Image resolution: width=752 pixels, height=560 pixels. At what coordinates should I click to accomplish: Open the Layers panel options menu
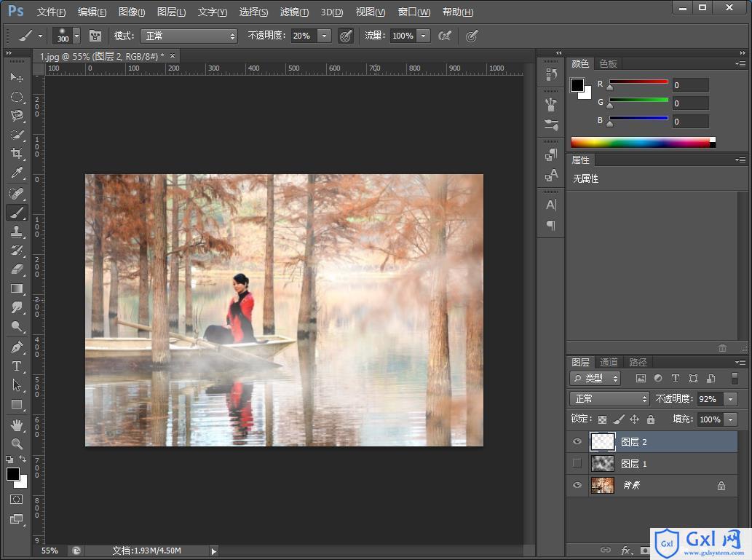(740, 363)
